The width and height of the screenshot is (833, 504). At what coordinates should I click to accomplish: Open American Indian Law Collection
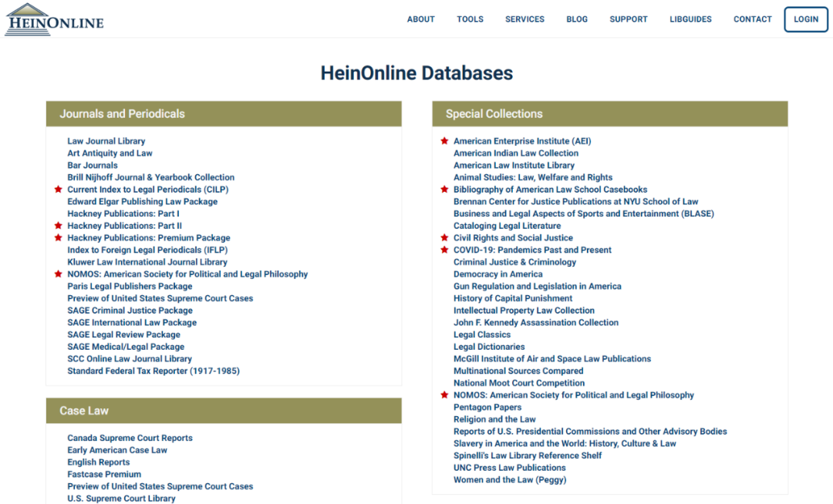tap(516, 153)
